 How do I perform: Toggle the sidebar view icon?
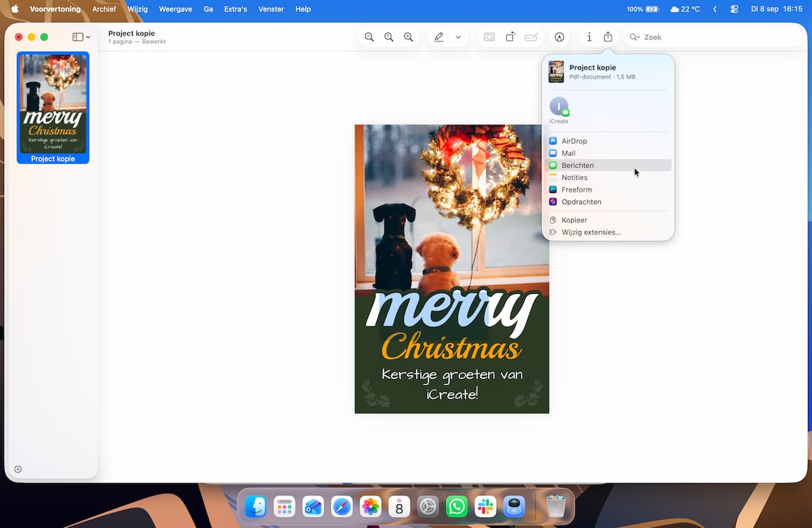coord(78,37)
